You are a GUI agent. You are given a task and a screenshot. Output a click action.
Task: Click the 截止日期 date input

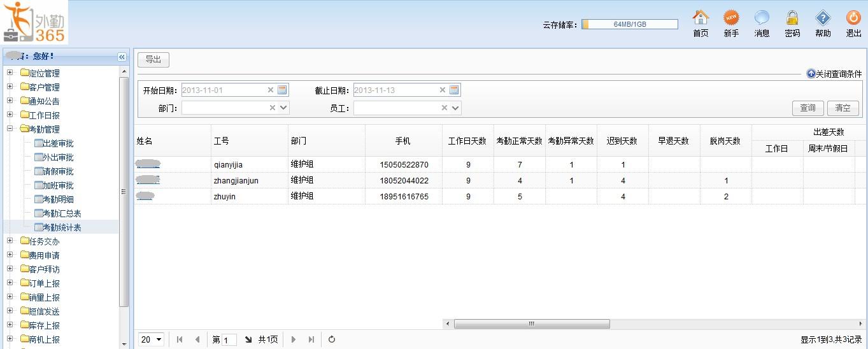[x=395, y=90]
